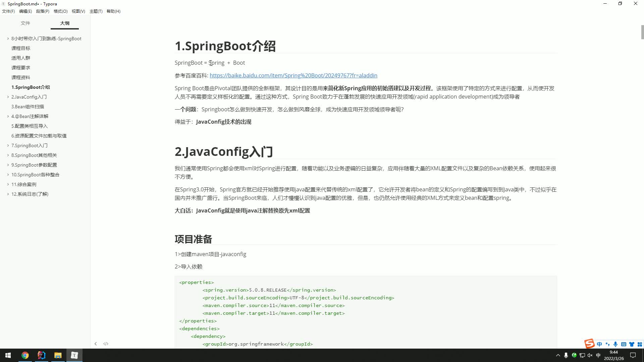Open File Explorer taskbar icon

coord(58,355)
